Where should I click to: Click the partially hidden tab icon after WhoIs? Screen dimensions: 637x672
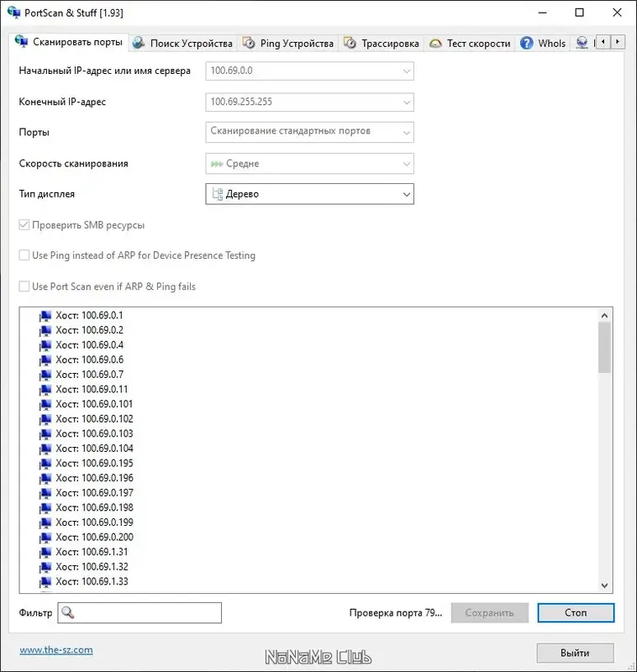582,43
